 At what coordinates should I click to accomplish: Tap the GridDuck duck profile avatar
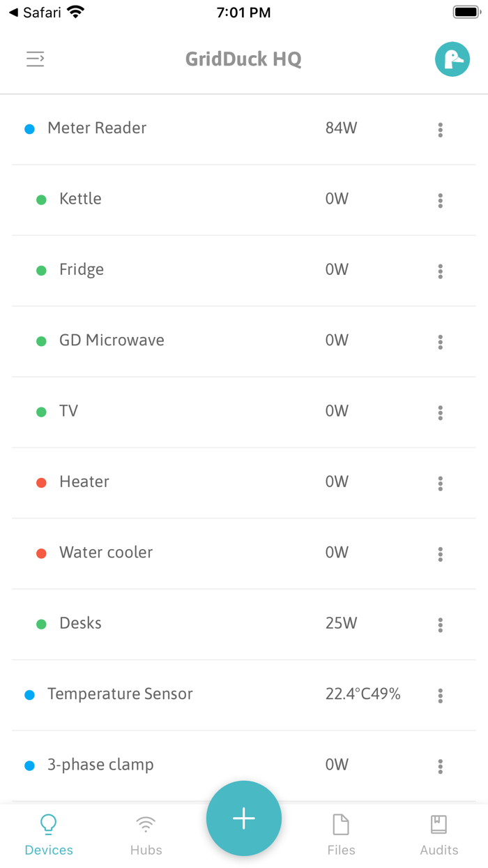[x=452, y=59]
